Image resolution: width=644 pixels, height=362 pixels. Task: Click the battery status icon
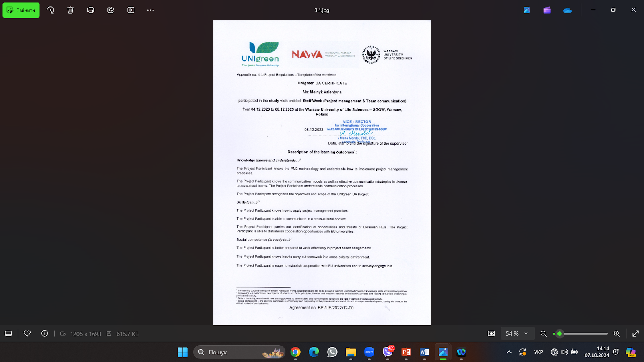574,352
